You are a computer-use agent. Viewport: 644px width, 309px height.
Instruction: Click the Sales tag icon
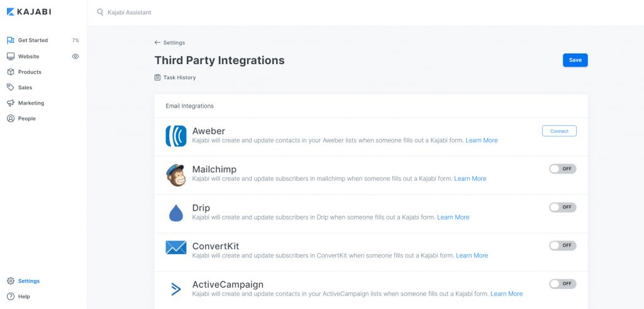click(11, 87)
